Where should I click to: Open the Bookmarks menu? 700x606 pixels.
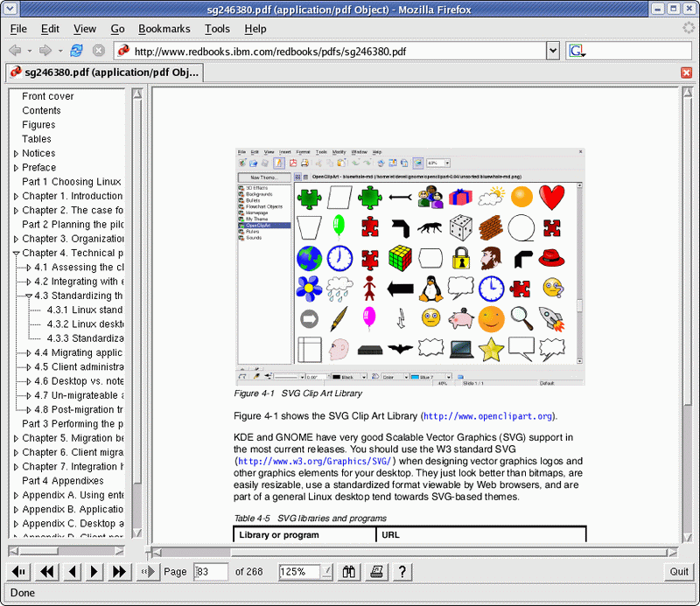click(164, 29)
